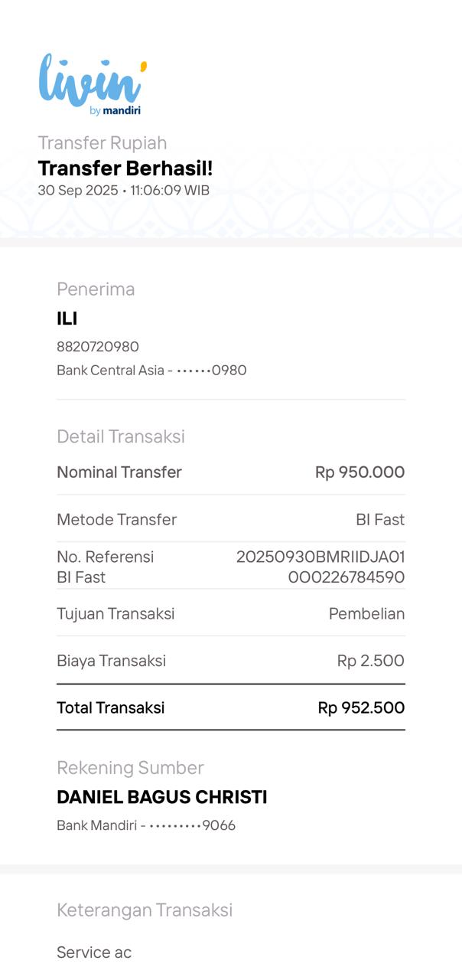Tap the Livin' by Mandiri logo
Image resolution: width=462 pixels, height=980 pixels.
(x=92, y=85)
